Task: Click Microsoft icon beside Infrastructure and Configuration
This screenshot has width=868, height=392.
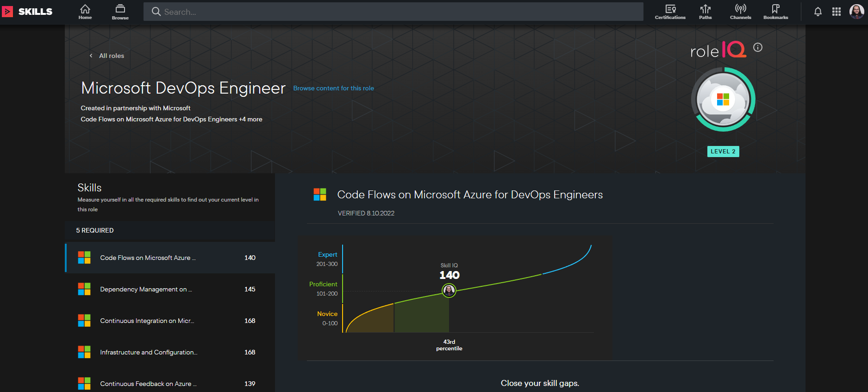Action: [84, 352]
